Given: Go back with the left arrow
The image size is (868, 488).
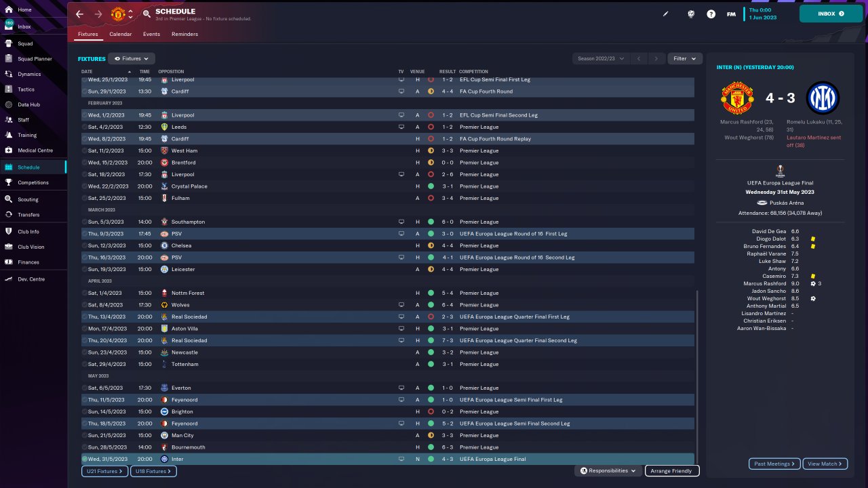Looking at the screenshot, I should click(x=80, y=14).
